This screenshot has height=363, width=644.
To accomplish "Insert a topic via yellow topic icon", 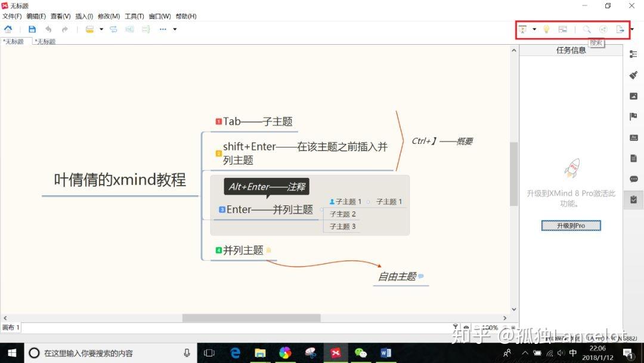I will [x=89, y=29].
